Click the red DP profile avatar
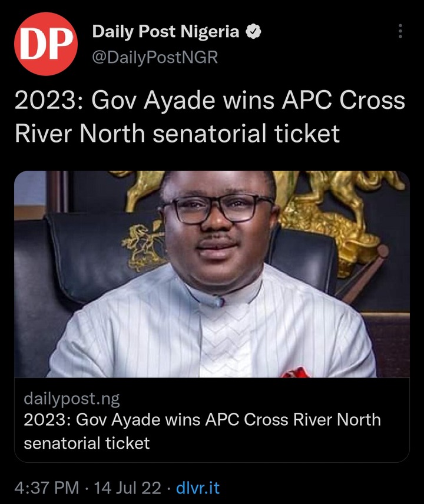The width and height of the screenshot is (424, 504). (46, 44)
